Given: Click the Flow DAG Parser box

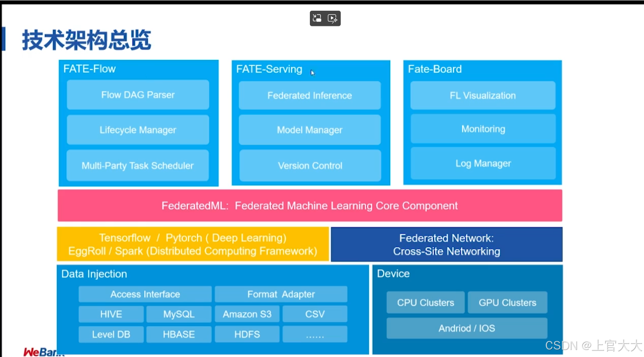Looking at the screenshot, I should tap(138, 95).
